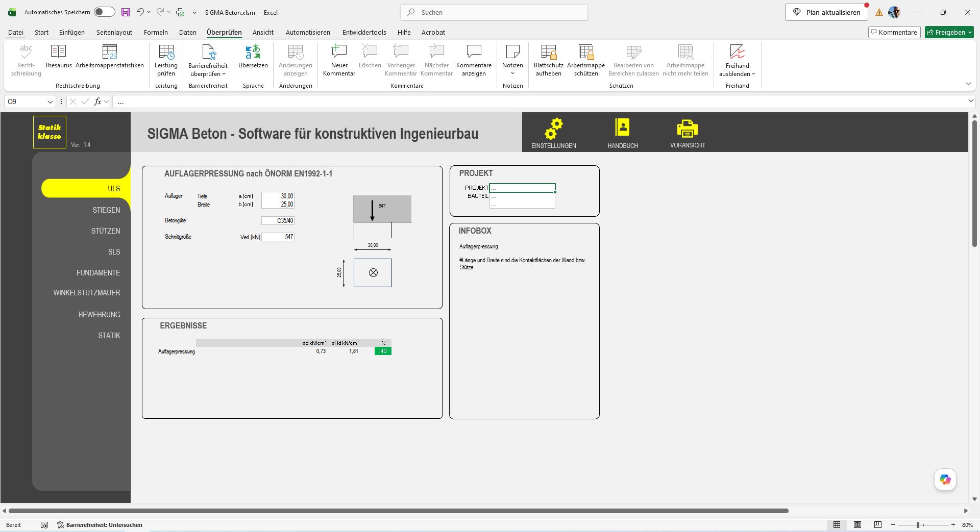The width and height of the screenshot is (980, 532).
Task: Open Freihand ausblenden dropdown arrow
Action: pos(753,74)
